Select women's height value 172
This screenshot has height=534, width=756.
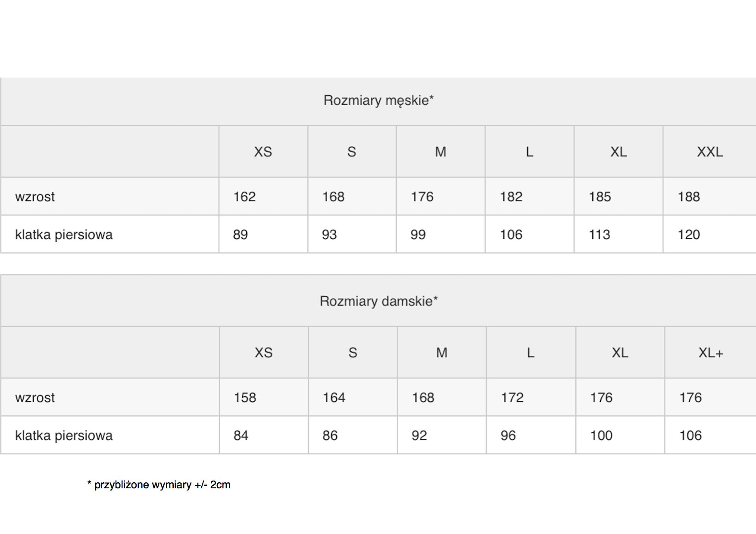point(512,397)
